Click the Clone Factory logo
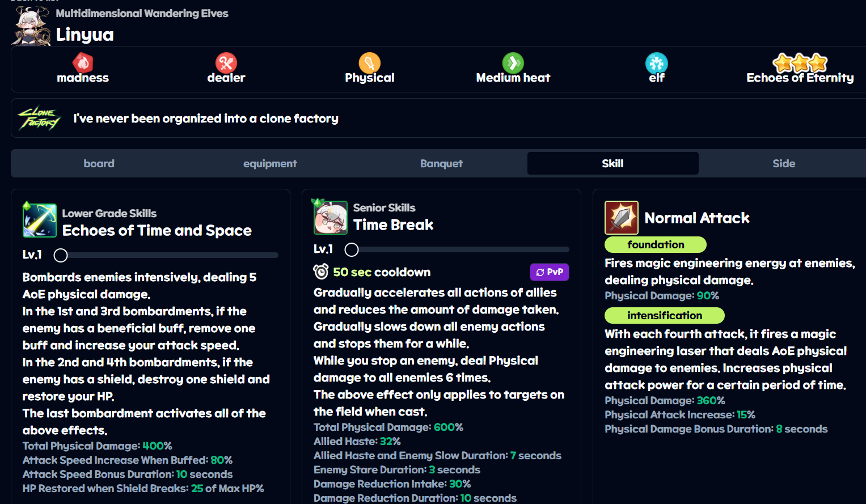866x504 pixels. pyautogui.click(x=39, y=118)
